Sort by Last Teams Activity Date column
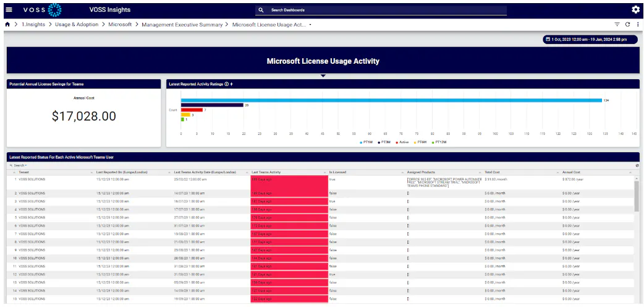Screen dimensions: 644x307 click(205, 172)
